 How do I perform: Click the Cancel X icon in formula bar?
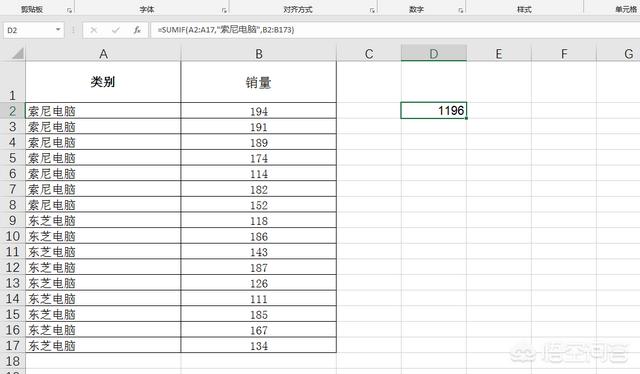click(94, 30)
